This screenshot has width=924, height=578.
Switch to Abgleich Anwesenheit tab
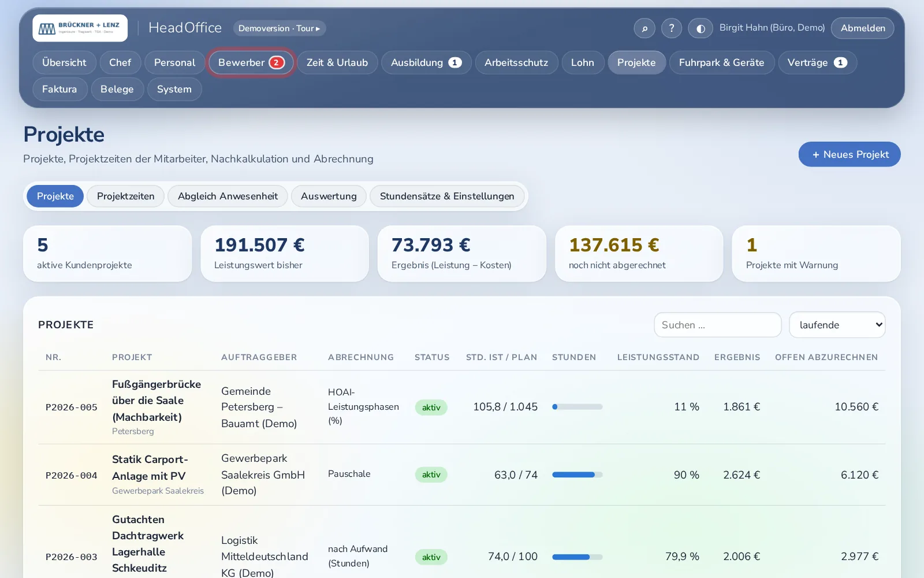point(228,196)
